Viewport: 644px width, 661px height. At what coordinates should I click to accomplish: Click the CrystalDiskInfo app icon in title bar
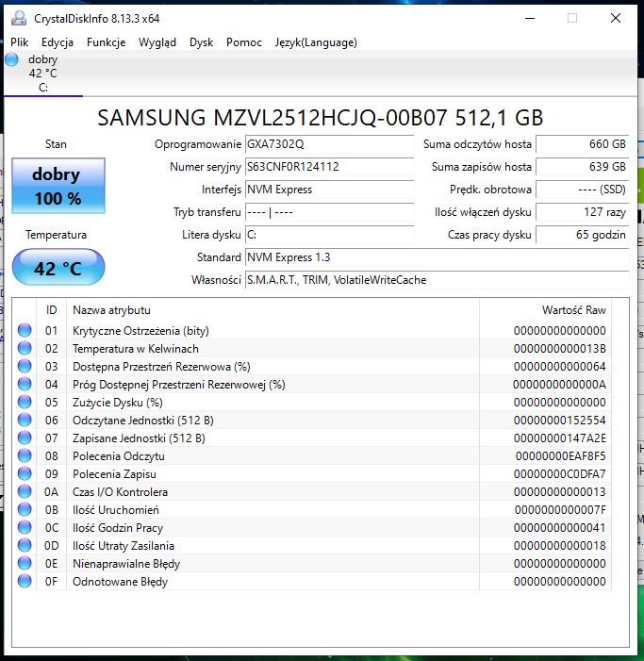[x=17, y=18]
